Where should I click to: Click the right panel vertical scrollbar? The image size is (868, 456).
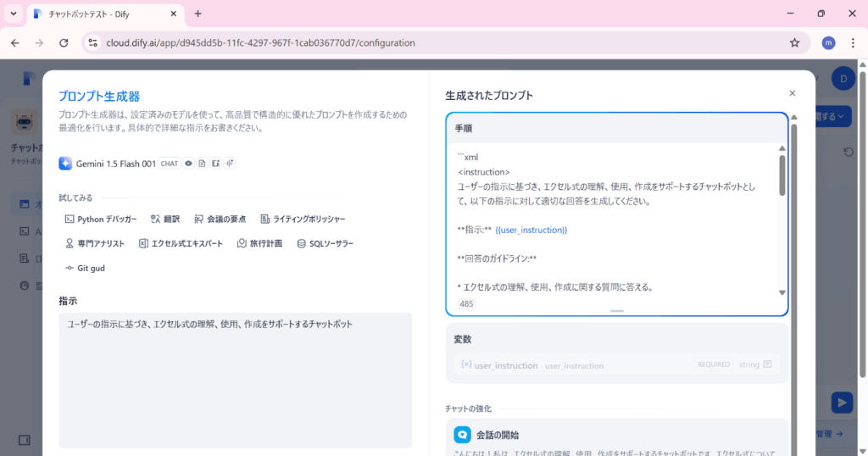pyautogui.click(x=793, y=288)
